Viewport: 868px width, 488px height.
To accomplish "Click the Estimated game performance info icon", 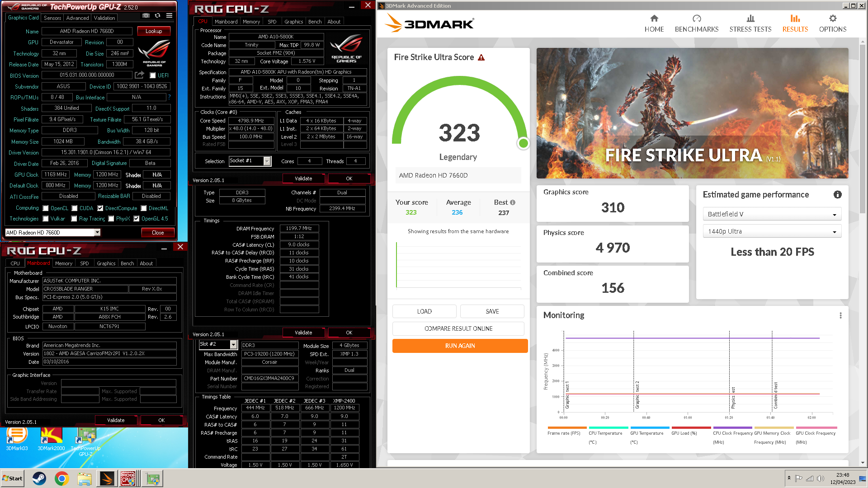I will pos(837,195).
